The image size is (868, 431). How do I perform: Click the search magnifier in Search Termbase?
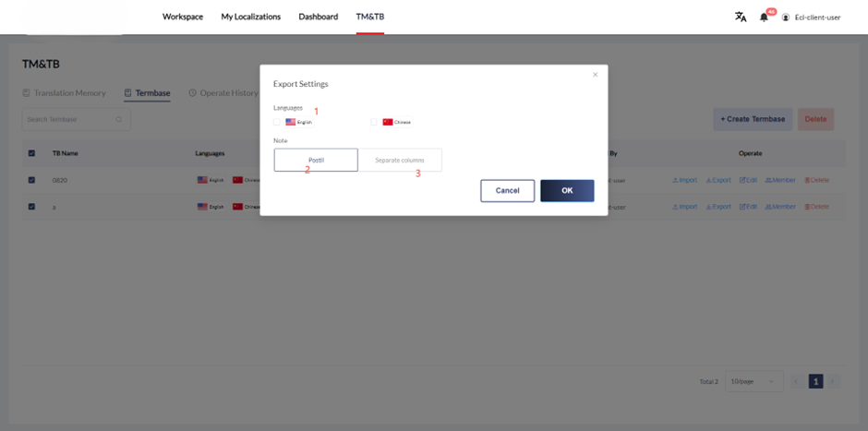(119, 119)
